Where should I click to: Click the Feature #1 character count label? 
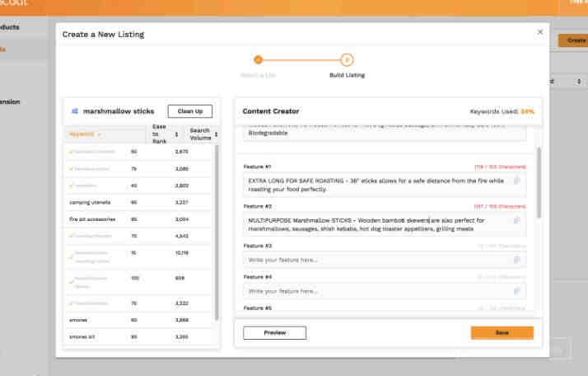point(500,167)
